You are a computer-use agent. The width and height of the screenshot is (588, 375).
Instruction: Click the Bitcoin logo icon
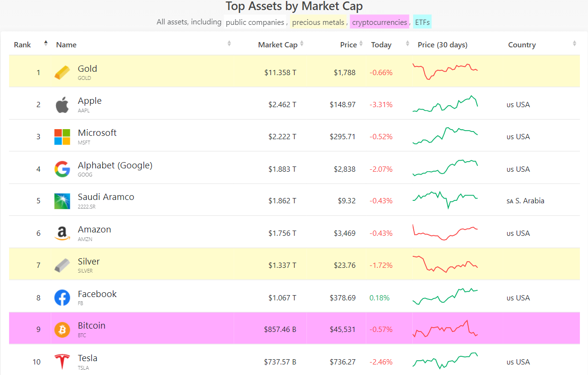62,330
